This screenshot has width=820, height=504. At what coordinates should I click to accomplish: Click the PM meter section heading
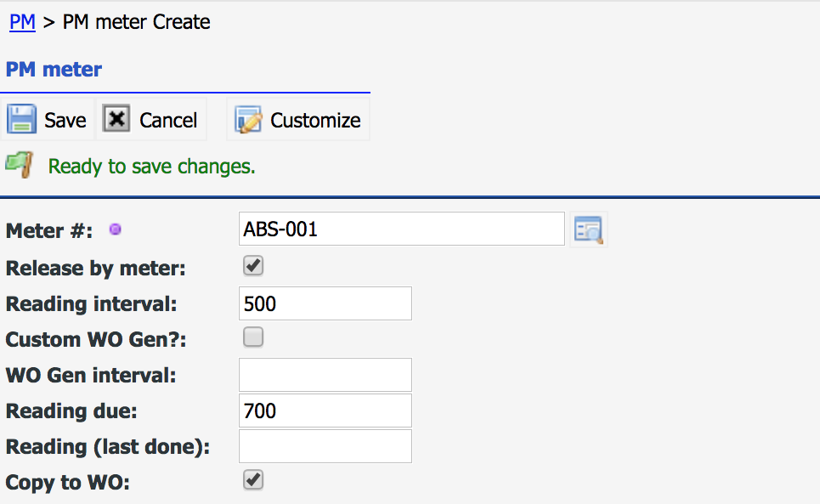coord(54,69)
